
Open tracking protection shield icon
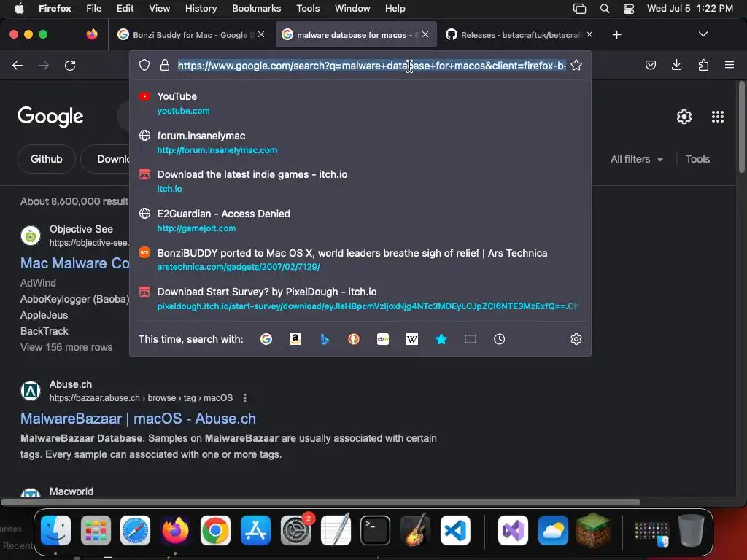[x=144, y=65]
